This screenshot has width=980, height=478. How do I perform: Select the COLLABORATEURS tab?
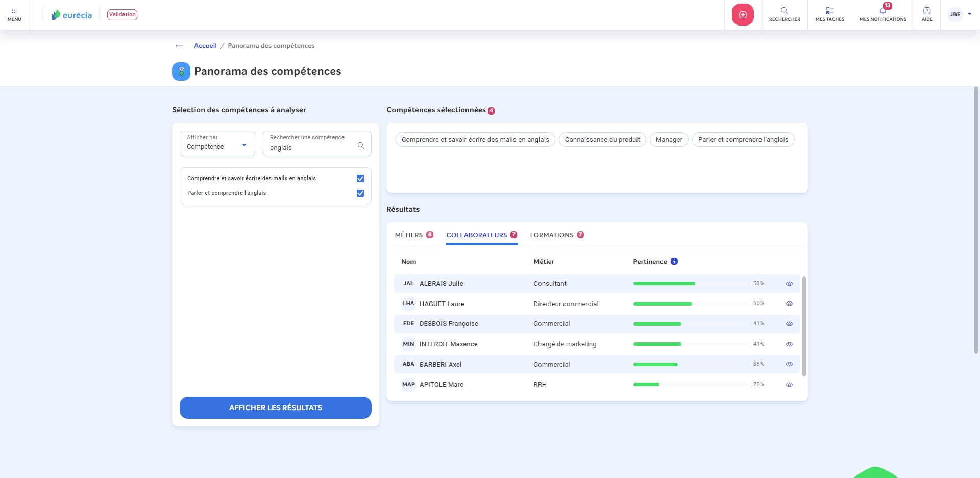click(482, 235)
